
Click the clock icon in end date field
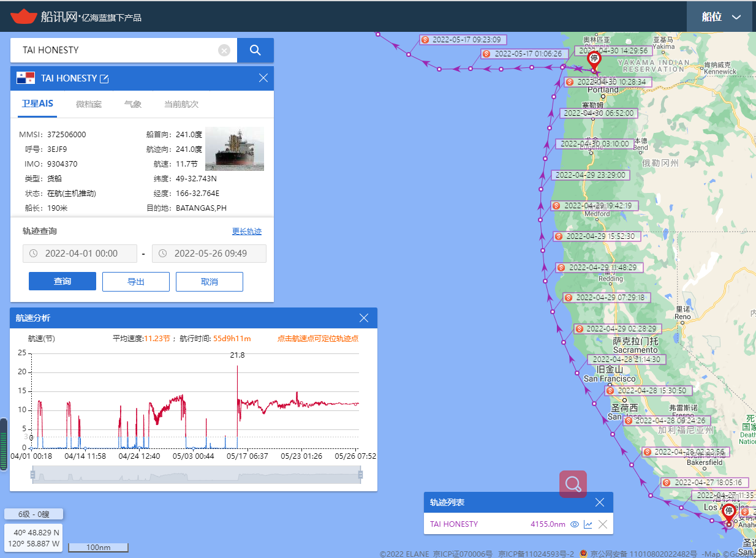pyautogui.click(x=162, y=254)
